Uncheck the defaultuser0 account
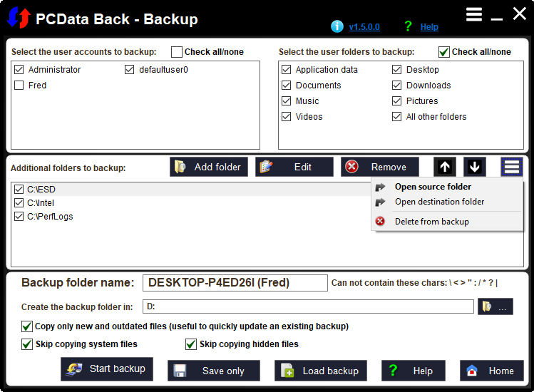Viewport: 534px width, 392px height. coord(130,70)
